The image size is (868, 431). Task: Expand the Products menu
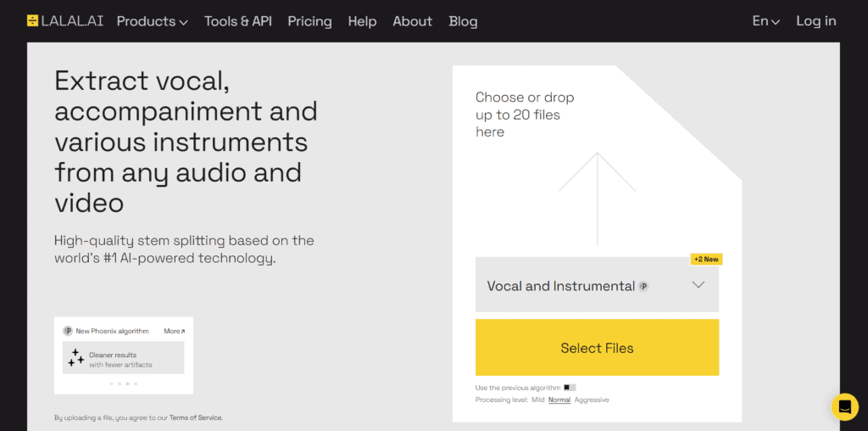[153, 21]
